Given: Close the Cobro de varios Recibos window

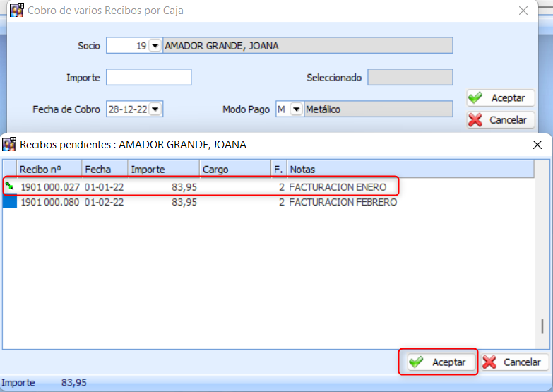Looking at the screenshot, I should click(523, 11).
